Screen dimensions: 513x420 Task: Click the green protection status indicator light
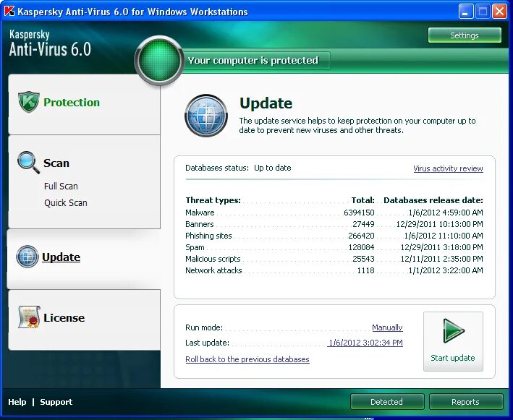pyautogui.click(x=159, y=61)
